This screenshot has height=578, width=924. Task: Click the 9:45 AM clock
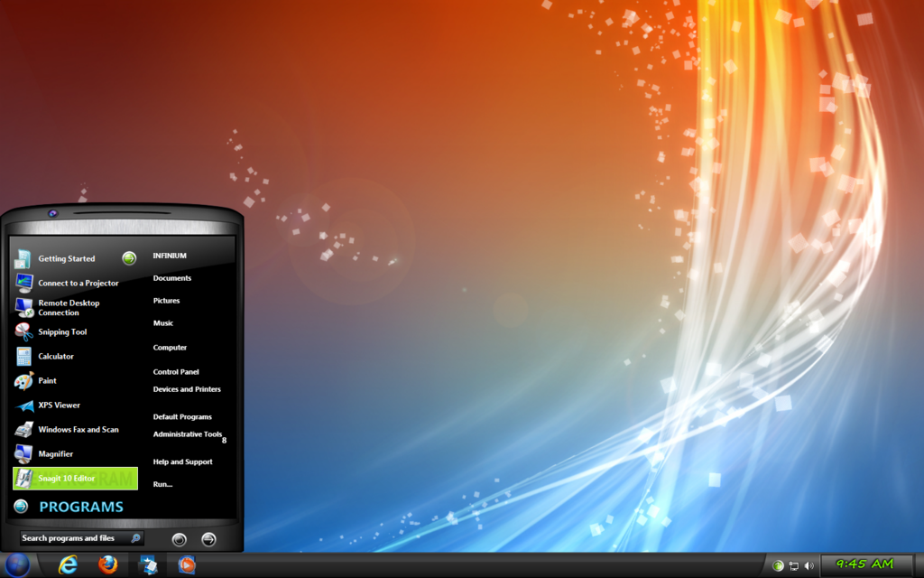pos(865,564)
